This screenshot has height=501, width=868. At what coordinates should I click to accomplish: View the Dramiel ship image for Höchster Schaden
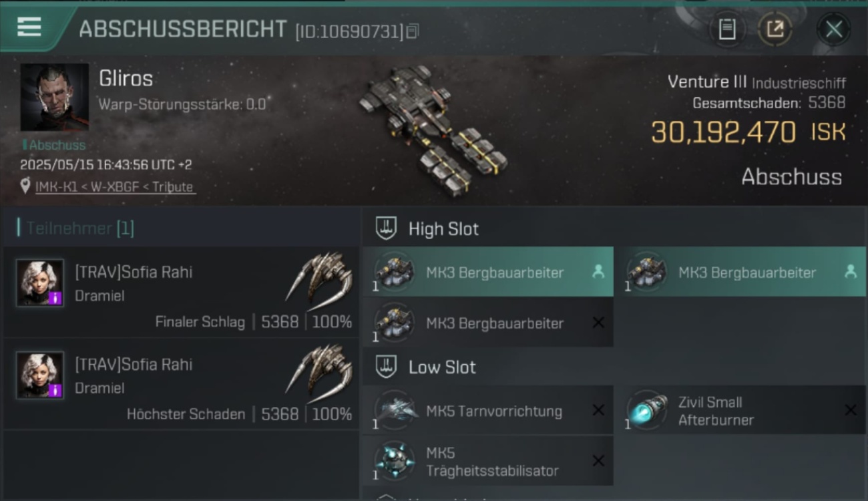coord(319,371)
